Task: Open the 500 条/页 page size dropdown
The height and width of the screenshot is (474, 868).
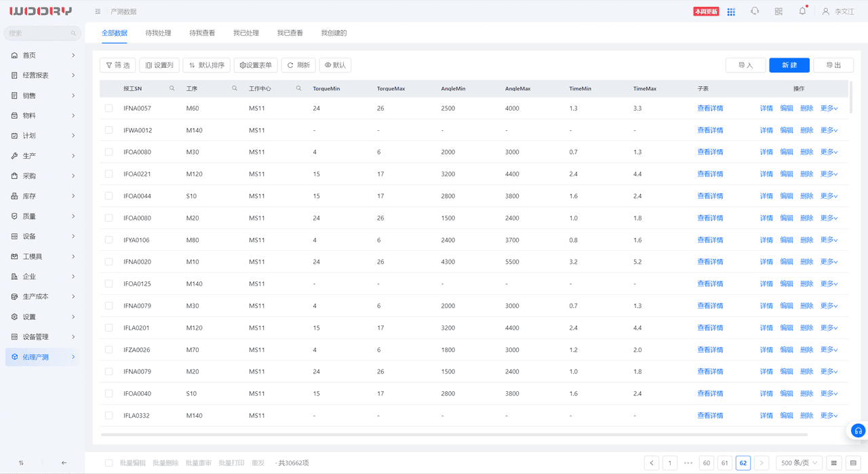Action: [798, 463]
